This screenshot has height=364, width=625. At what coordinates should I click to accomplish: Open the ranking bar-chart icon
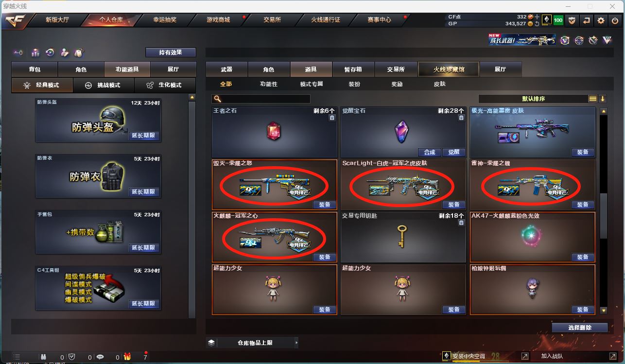[x=35, y=52]
